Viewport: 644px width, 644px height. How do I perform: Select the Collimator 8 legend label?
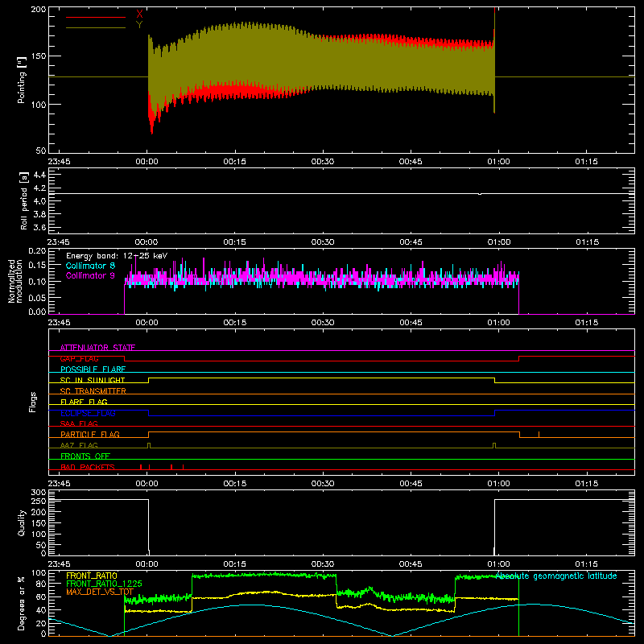point(90,266)
